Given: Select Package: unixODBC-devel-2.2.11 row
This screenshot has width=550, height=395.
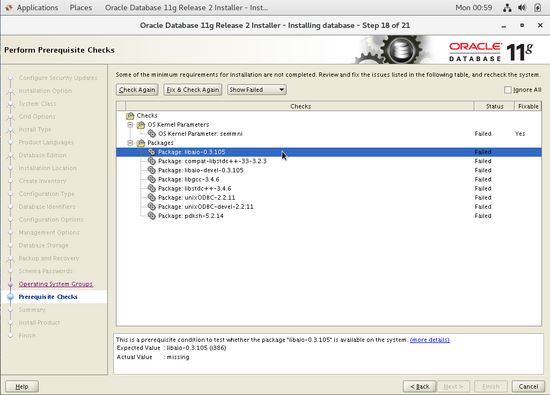Looking at the screenshot, I should click(329, 207).
